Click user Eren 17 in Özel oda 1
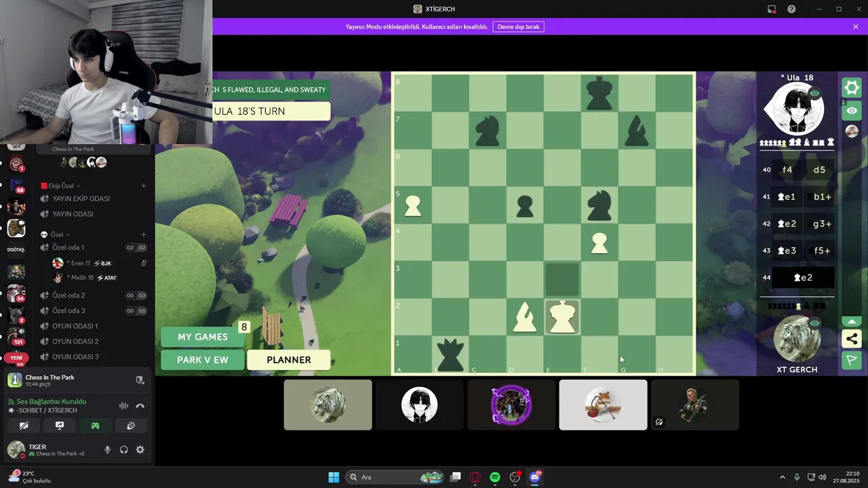868x488 pixels. coord(98,263)
